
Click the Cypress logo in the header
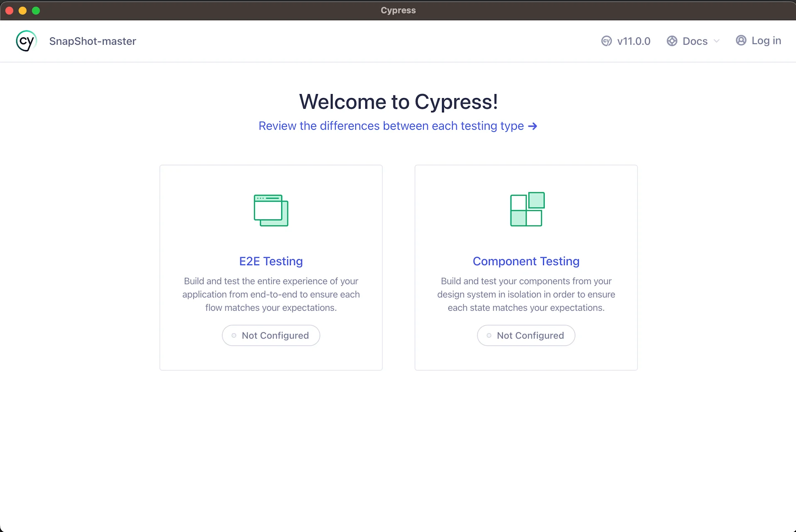click(x=26, y=41)
